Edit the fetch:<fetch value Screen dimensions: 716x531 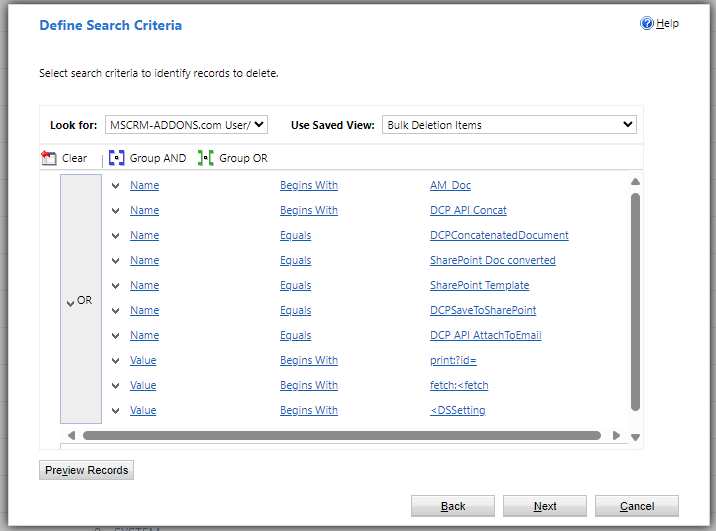(459, 385)
